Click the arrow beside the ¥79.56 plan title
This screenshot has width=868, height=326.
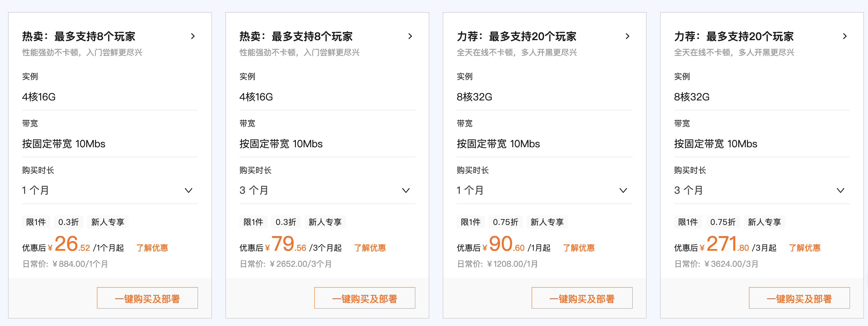tap(410, 36)
